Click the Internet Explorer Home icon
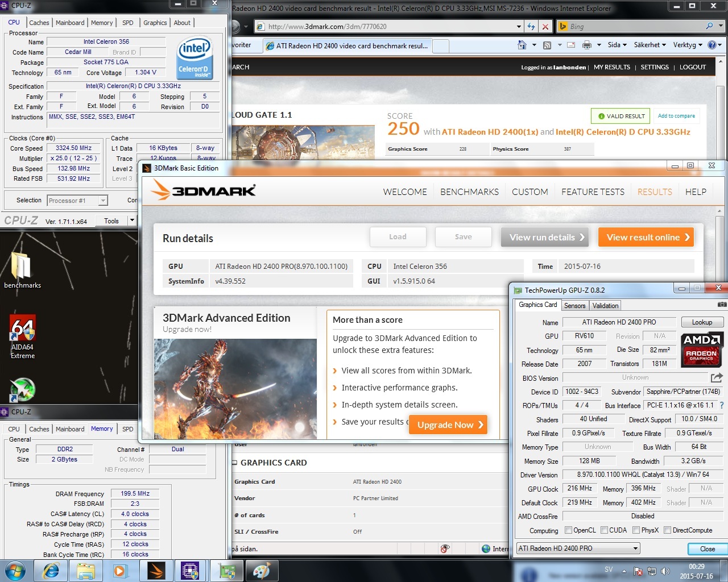This screenshot has height=582, width=728. 522,45
